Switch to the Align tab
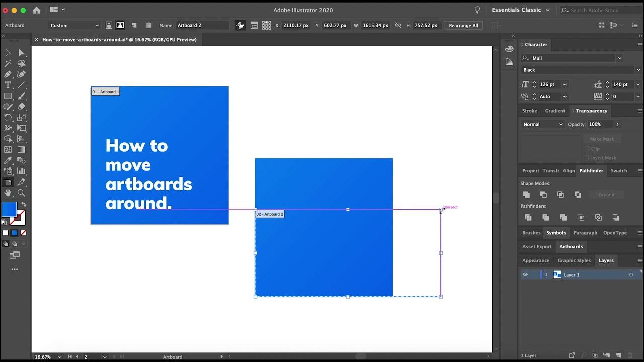This screenshot has height=362, width=644. (569, 171)
